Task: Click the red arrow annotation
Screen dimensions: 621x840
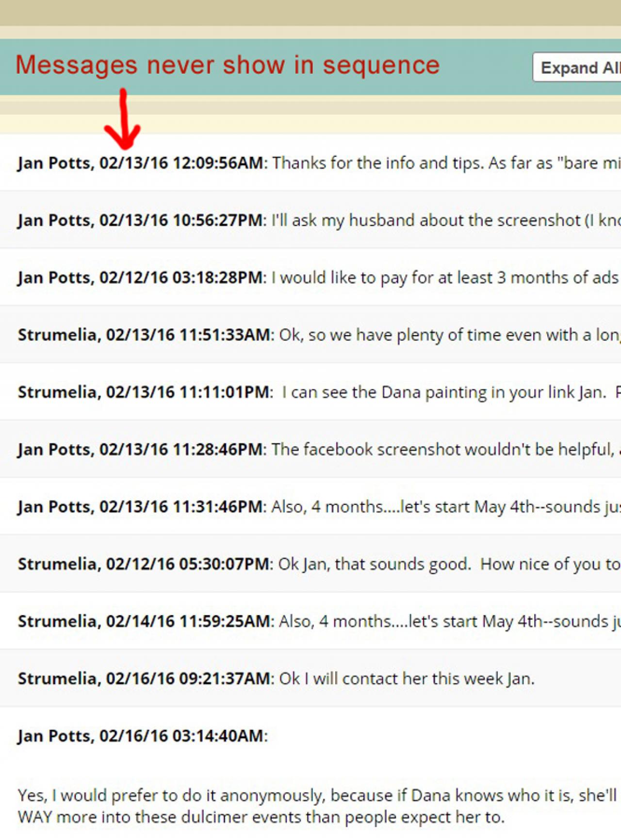Action: (x=123, y=121)
